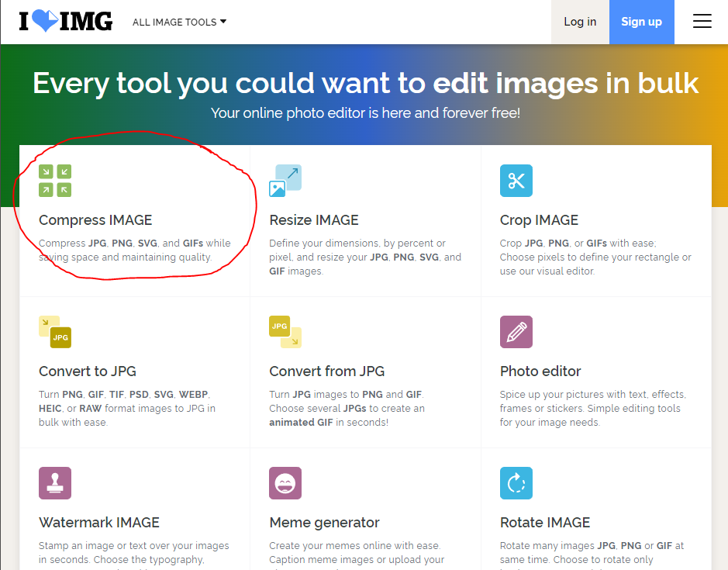Screen dimensions: 728x570
Task: Click the 'Spice up your pictures' description text
Action: [593, 409]
